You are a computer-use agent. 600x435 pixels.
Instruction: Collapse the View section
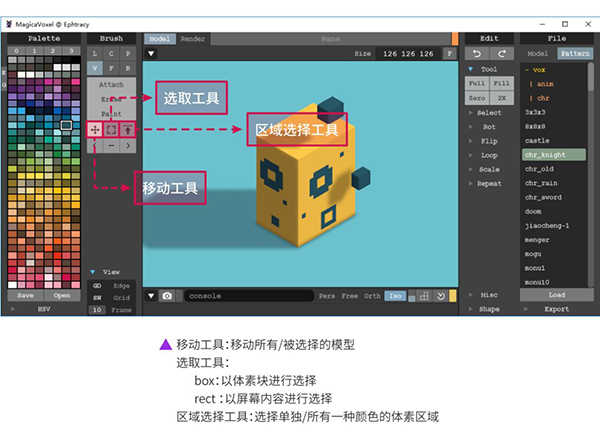coord(93,272)
